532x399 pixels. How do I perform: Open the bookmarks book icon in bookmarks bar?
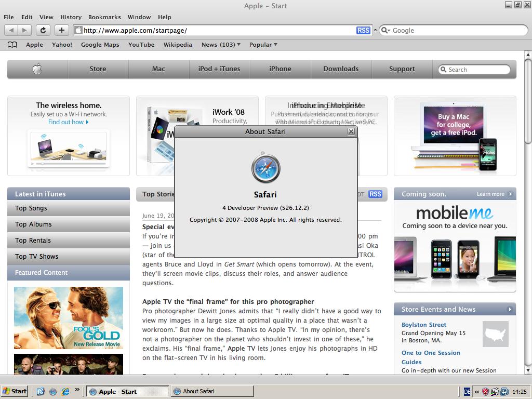12,45
